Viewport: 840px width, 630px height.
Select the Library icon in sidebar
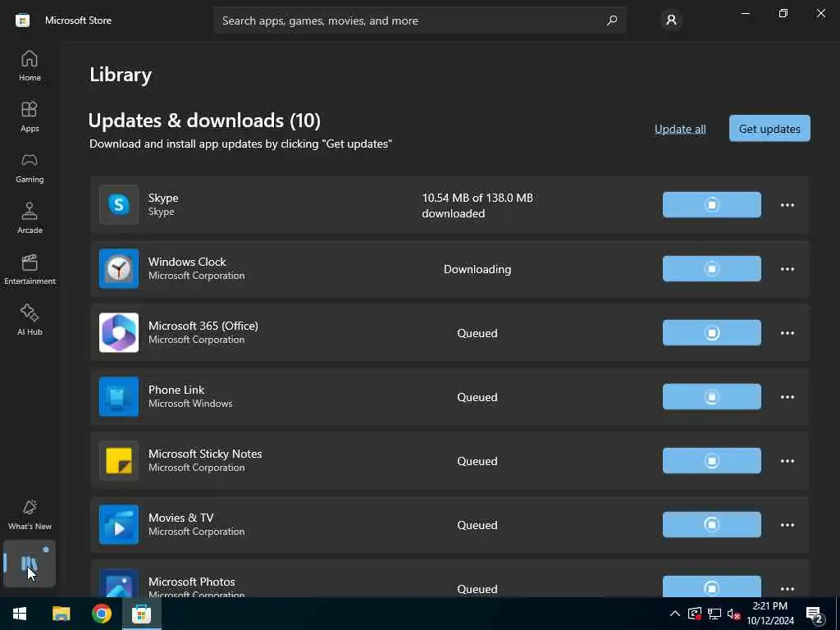click(x=30, y=564)
